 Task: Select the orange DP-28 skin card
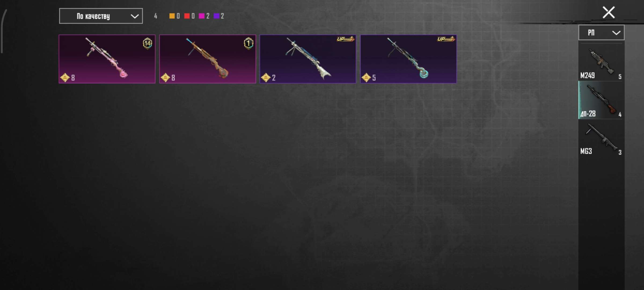tap(208, 59)
